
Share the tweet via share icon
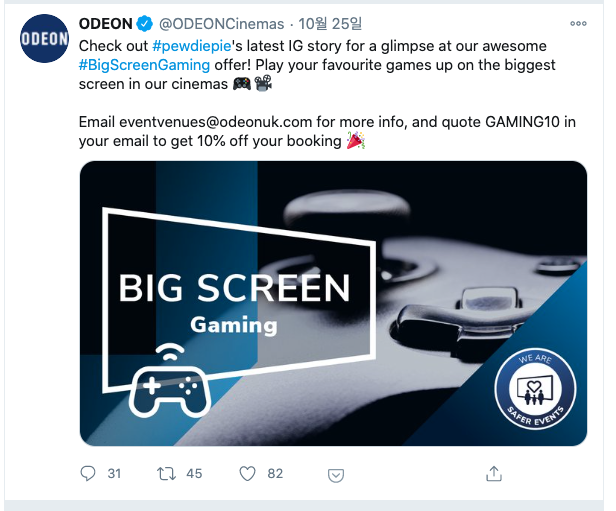click(494, 473)
